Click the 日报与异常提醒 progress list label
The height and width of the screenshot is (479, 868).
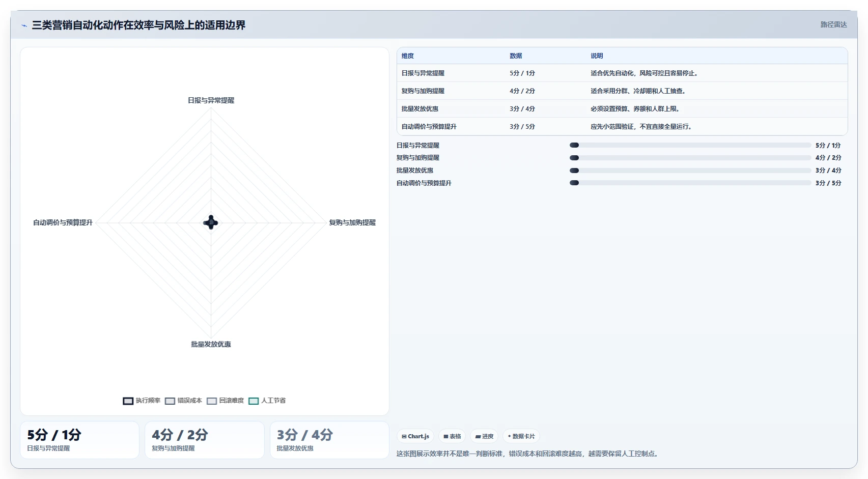[x=418, y=146]
